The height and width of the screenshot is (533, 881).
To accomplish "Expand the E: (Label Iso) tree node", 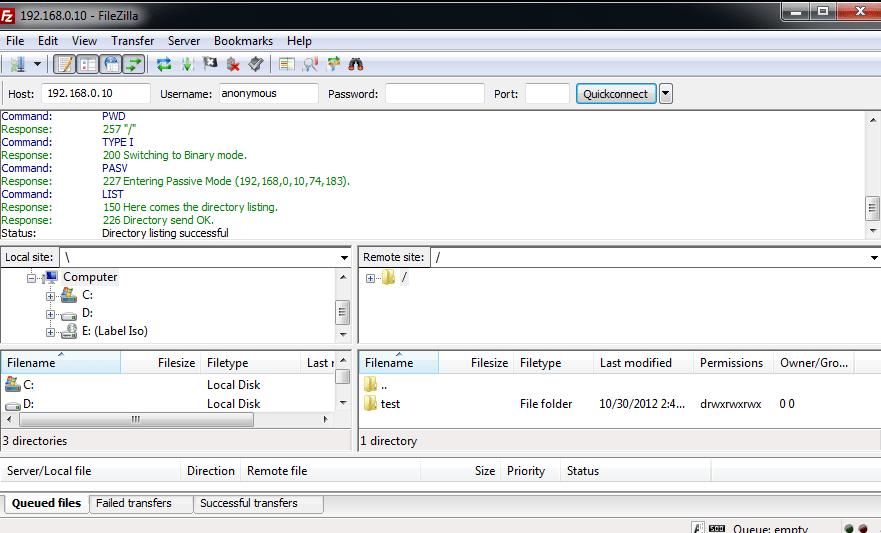I will [x=50, y=332].
